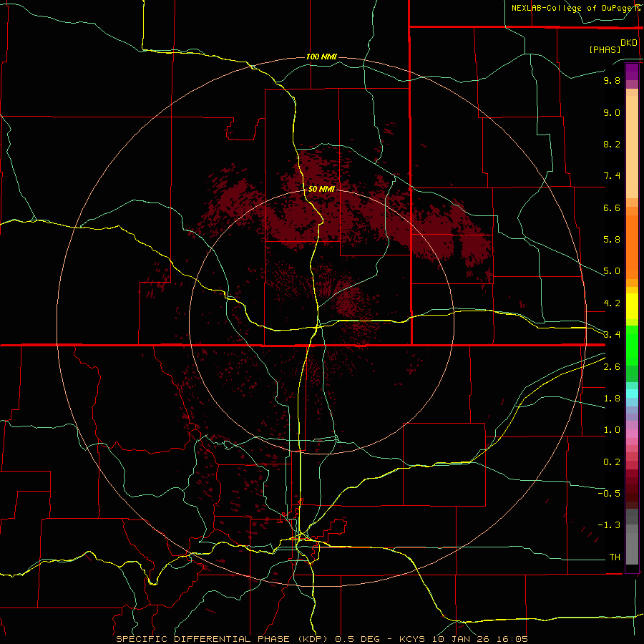This screenshot has height=644, width=644.
Task: Click the 5.0 scale value
Action: tap(612, 271)
